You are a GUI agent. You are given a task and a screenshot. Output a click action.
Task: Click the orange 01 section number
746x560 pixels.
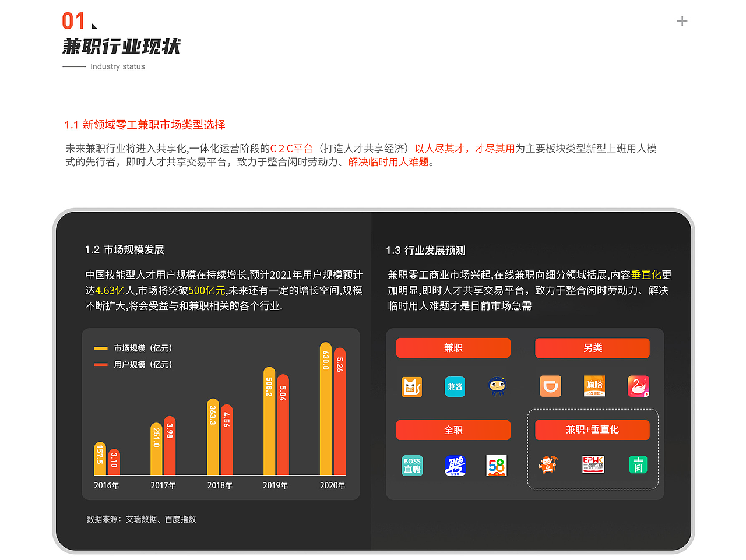74,22
